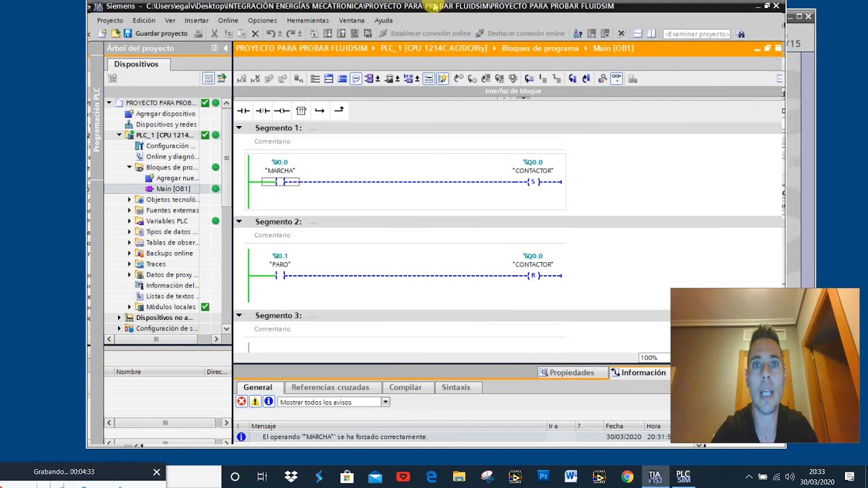Screen dimensions: 868x488
Task: Collapse the PROYECTO PARA PROB... tree root
Action: pos(109,103)
